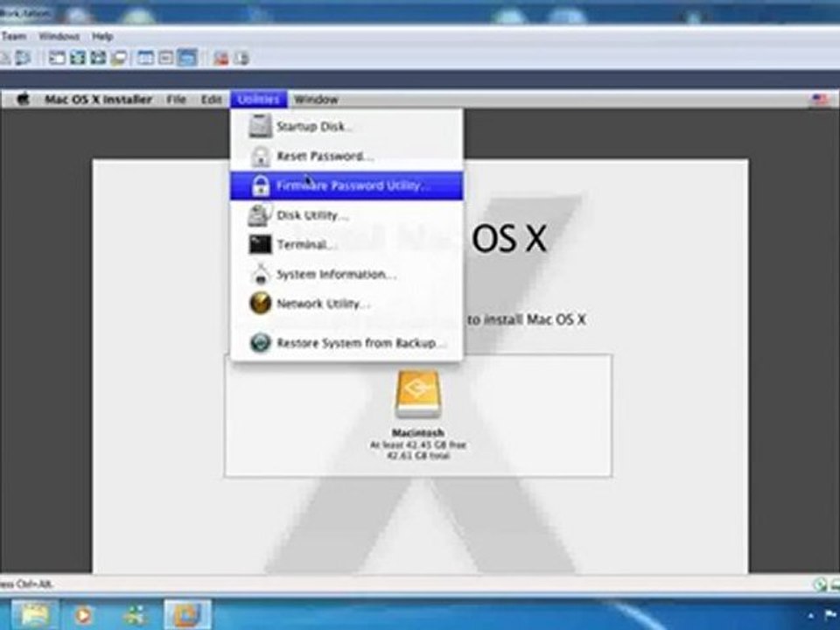Click the Restore System from Backup icon

(261, 343)
